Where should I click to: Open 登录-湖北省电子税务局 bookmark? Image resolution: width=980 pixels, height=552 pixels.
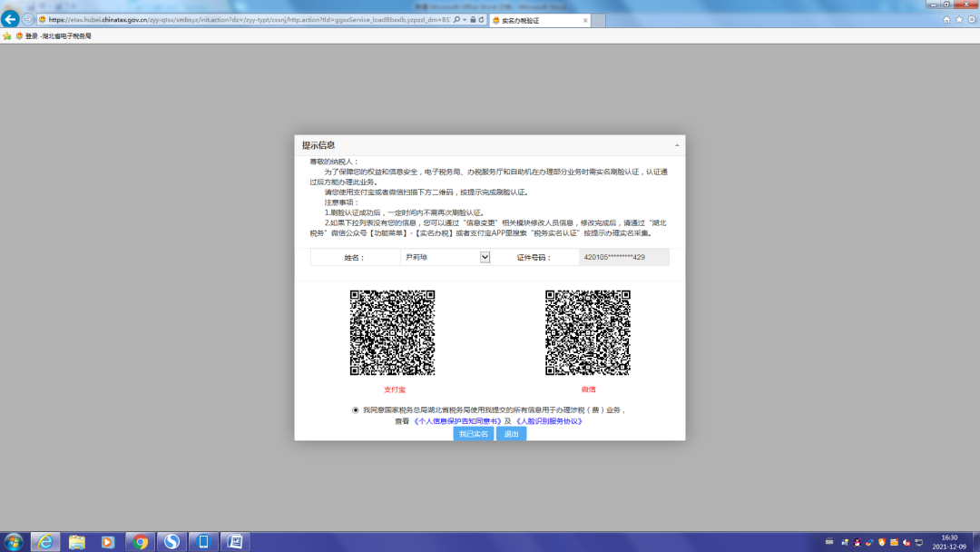54,36
